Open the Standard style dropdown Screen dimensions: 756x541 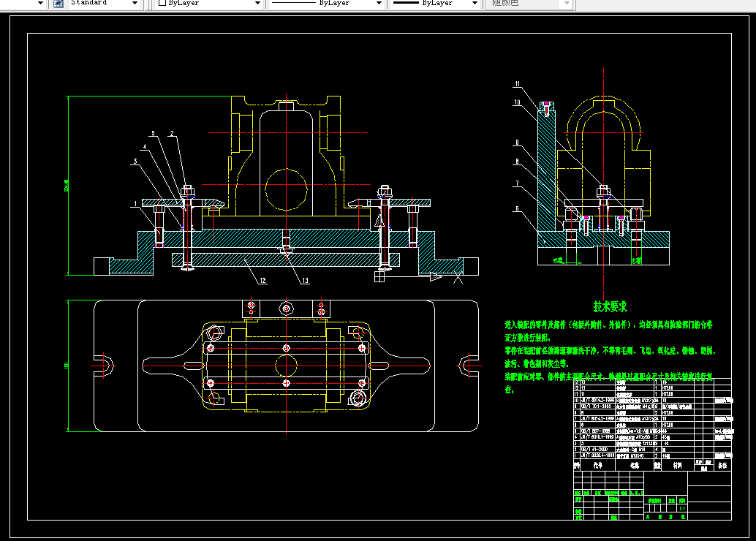coord(134,4)
